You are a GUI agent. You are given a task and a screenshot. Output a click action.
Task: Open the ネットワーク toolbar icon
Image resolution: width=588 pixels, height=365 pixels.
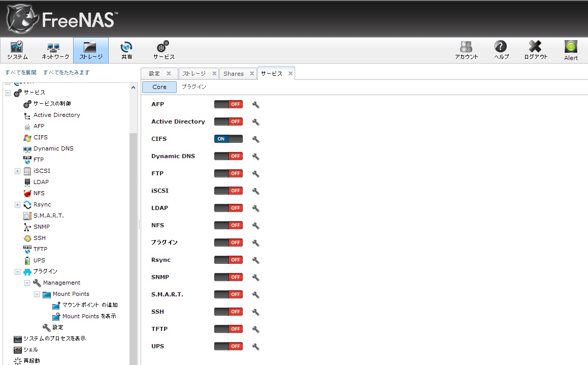pos(55,50)
